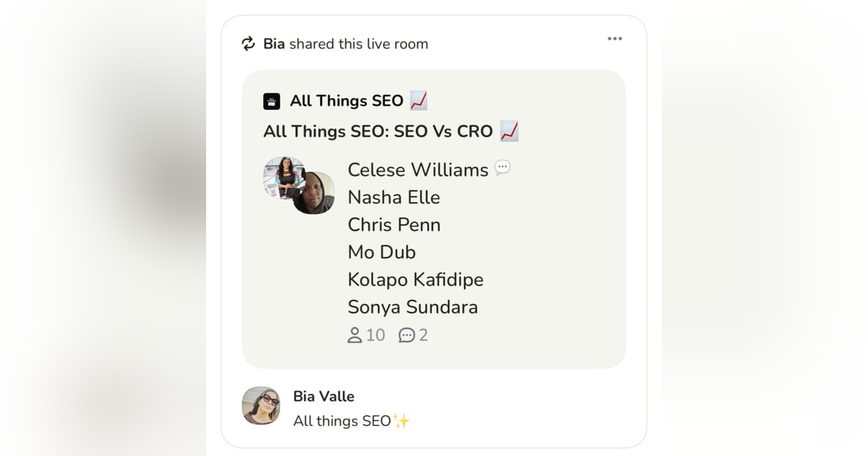Click the sparkle emoji in Bia Valle's caption
Viewport: 868px width, 456px height.
[x=404, y=418]
